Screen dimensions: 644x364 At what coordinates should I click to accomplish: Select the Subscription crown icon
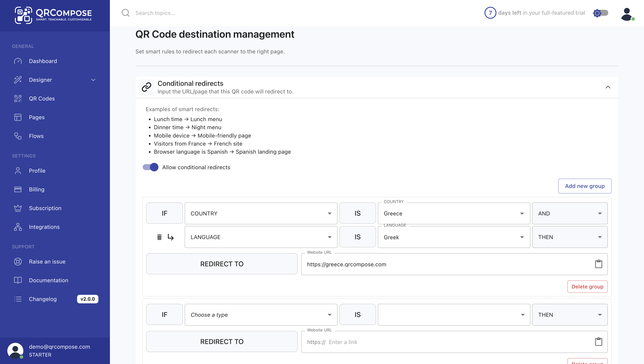(x=18, y=208)
